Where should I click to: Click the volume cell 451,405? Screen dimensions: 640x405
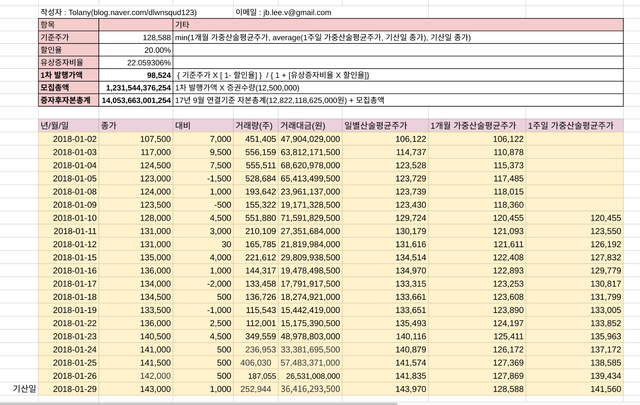click(x=256, y=139)
